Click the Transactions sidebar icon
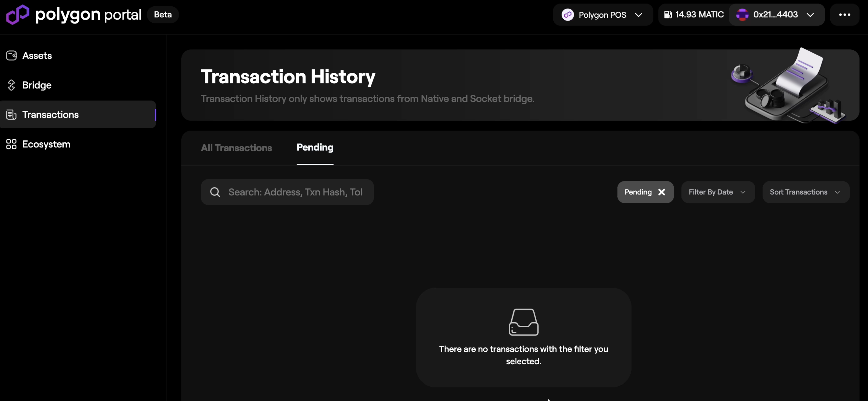This screenshot has width=868, height=401. click(11, 114)
